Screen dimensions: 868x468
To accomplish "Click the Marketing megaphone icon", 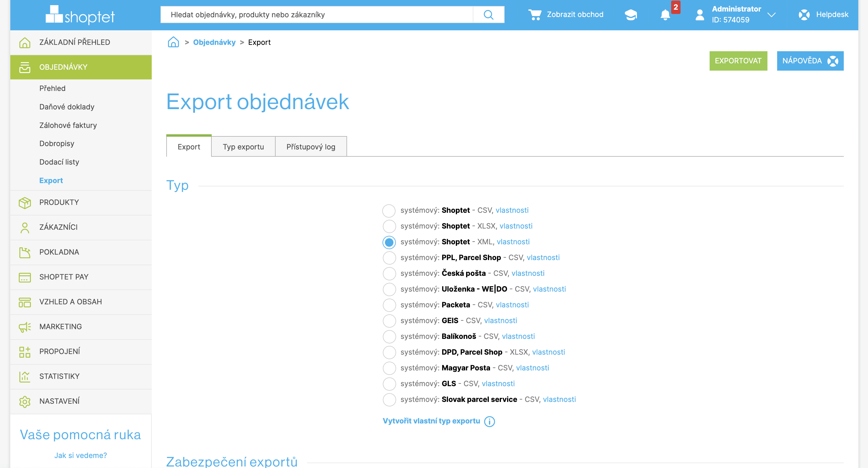I will 25,327.
